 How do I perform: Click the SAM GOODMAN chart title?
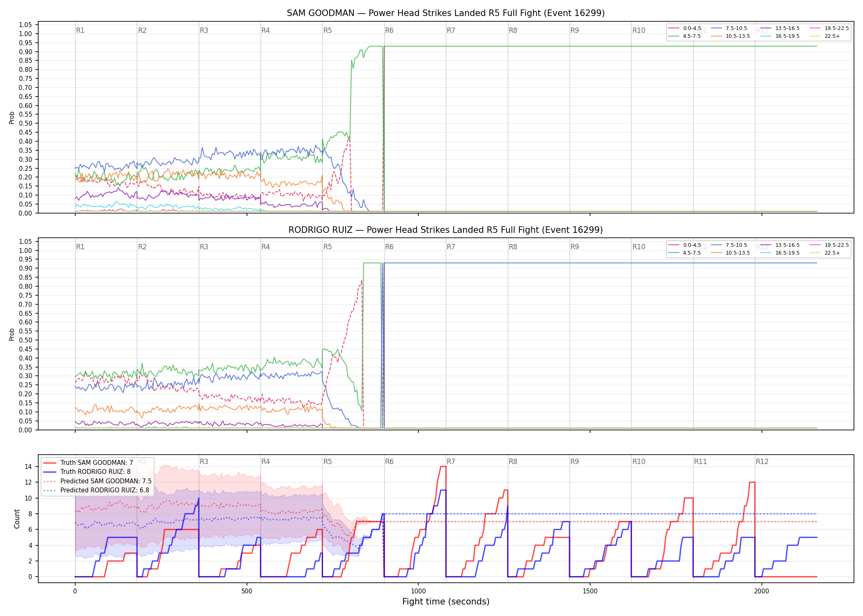[x=446, y=13]
